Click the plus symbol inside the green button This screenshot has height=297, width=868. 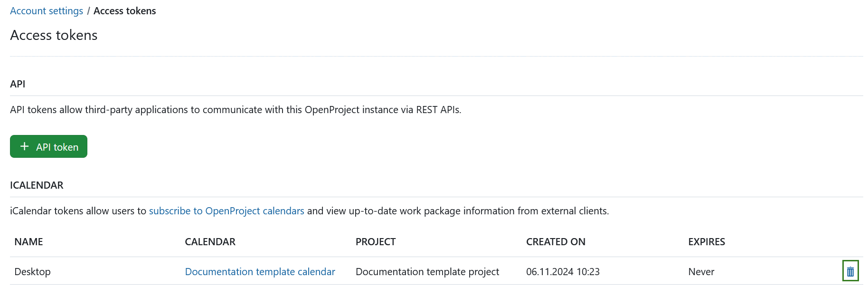24,146
